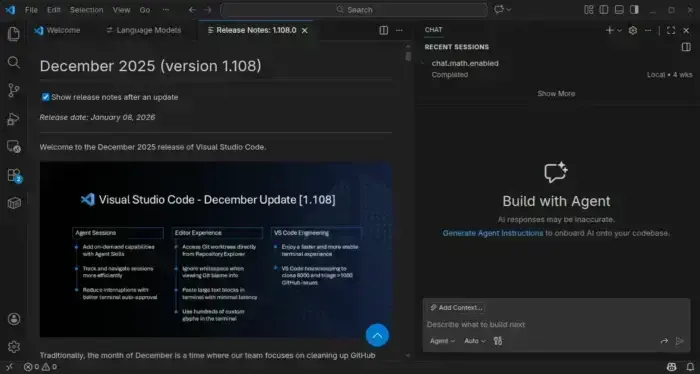Toggle the bottom Panel visibility

(x=619, y=10)
